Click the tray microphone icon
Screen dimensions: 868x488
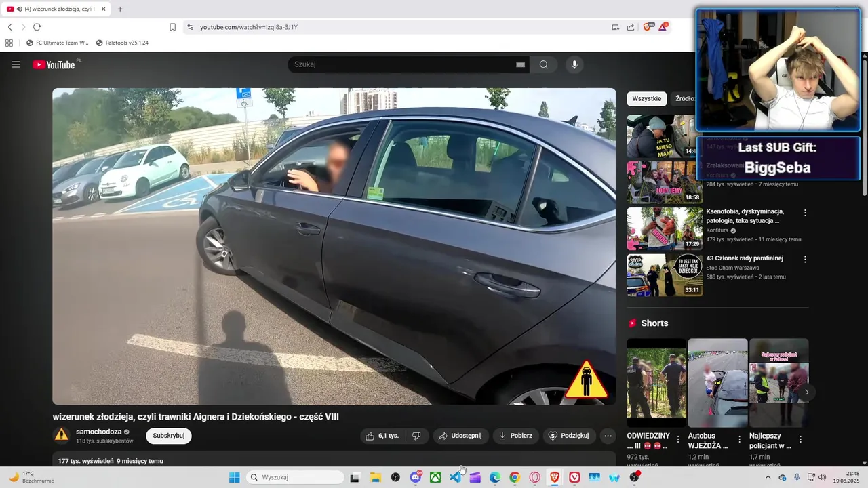797,477
